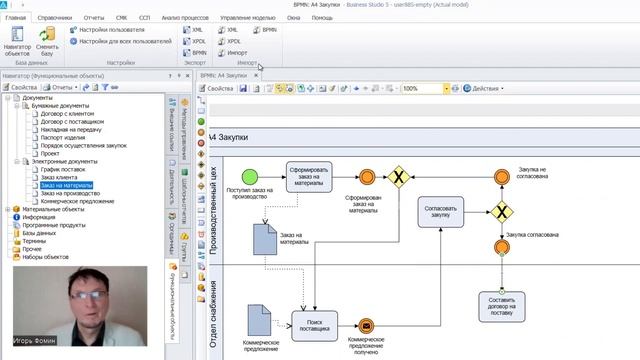
Task: Open the Анализ процессов ribbon tab
Action: pos(185,18)
